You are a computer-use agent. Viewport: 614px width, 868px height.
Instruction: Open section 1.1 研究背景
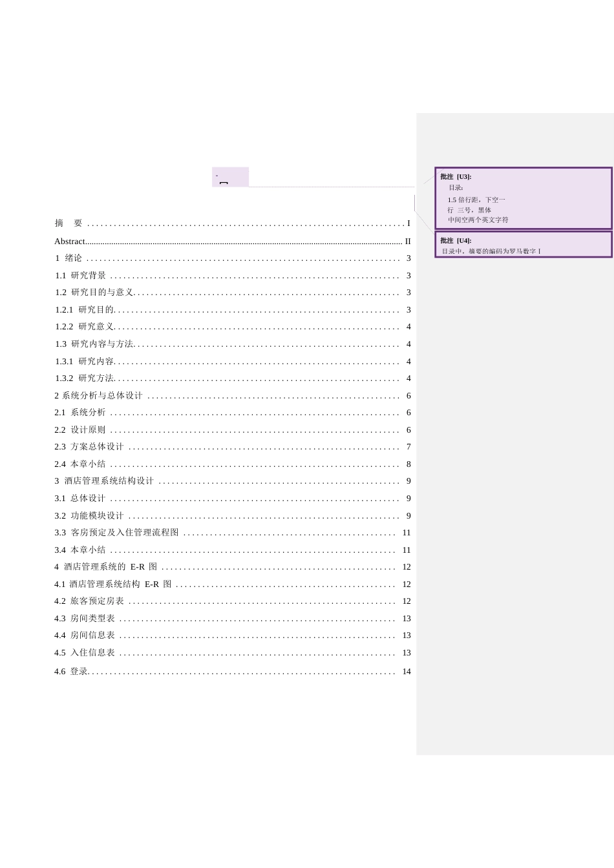point(78,275)
